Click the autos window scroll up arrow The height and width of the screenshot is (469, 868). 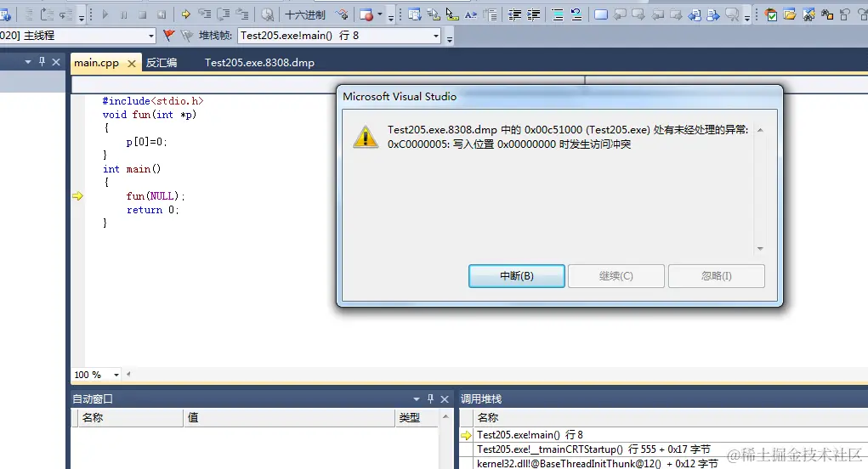445,416
